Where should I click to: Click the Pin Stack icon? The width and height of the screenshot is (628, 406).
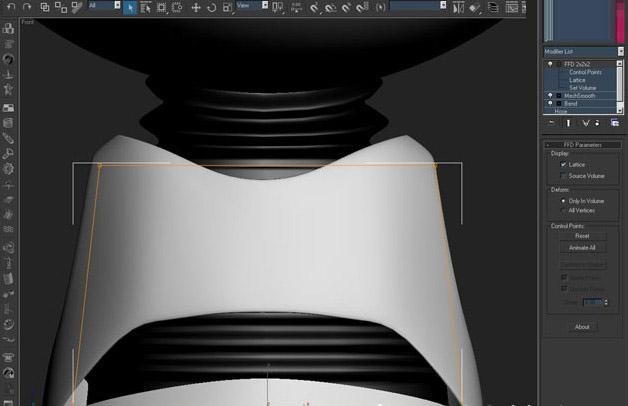pyautogui.click(x=552, y=123)
